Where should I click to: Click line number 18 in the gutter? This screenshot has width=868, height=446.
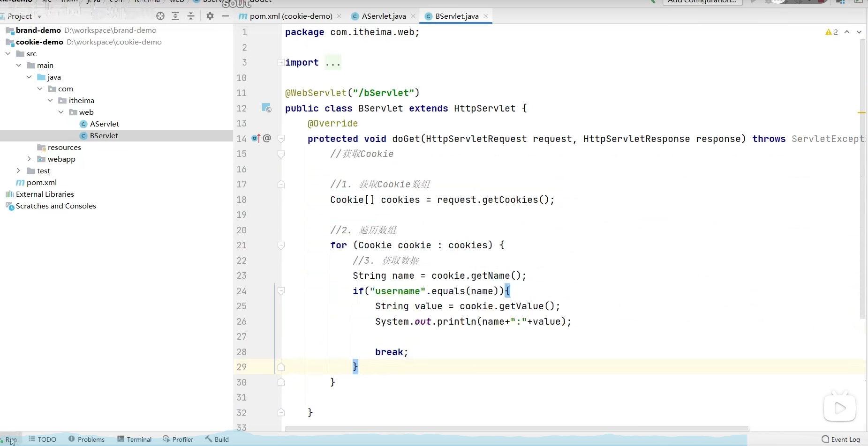click(x=242, y=200)
